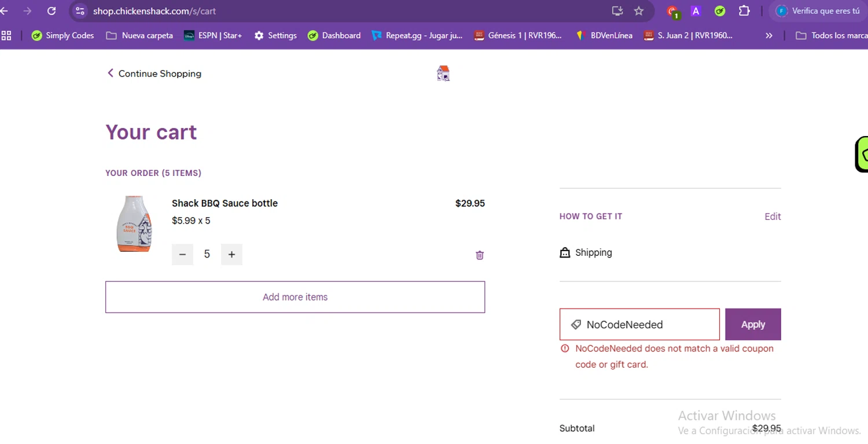Viewport: 868px width, 444px height.
Task: Increase quantity with plus button
Action: (231, 254)
